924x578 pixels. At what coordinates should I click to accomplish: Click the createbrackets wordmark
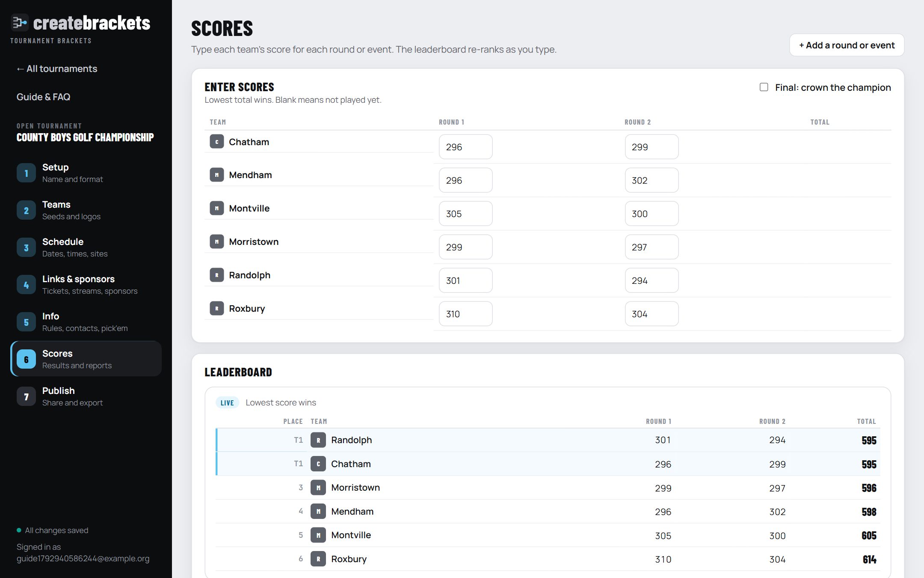tap(92, 23)
